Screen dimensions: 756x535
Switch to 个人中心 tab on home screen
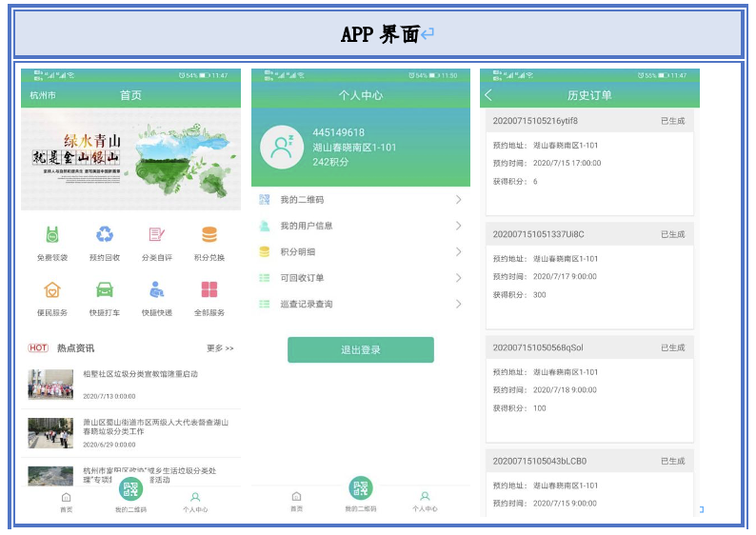(x=195, y=501)
